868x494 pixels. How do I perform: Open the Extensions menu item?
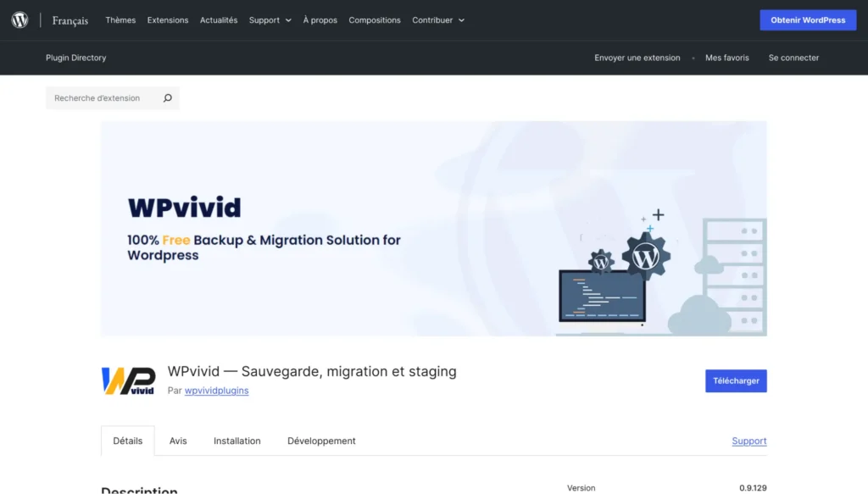click(168, 20)
